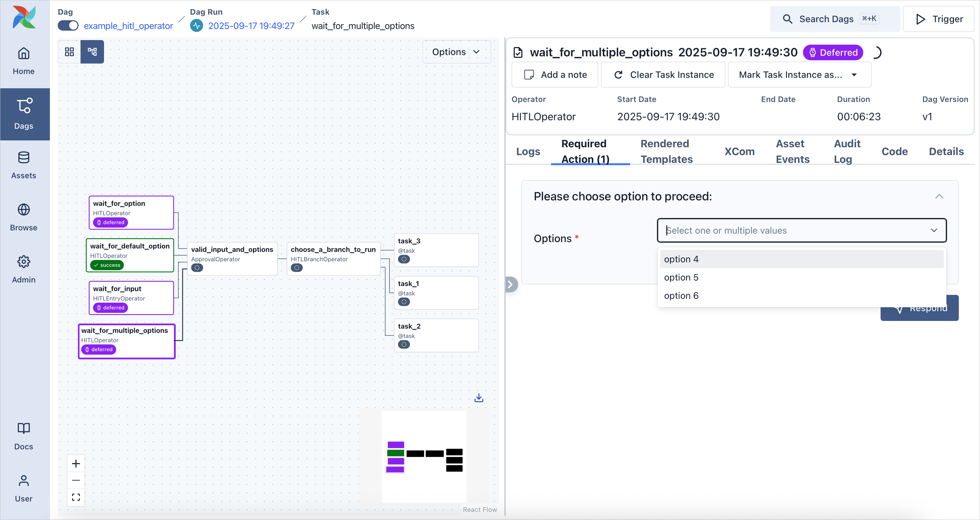Open the Options dropdown above the graph
The width and height of the screenshot is (980, 520).
(456, 52)
